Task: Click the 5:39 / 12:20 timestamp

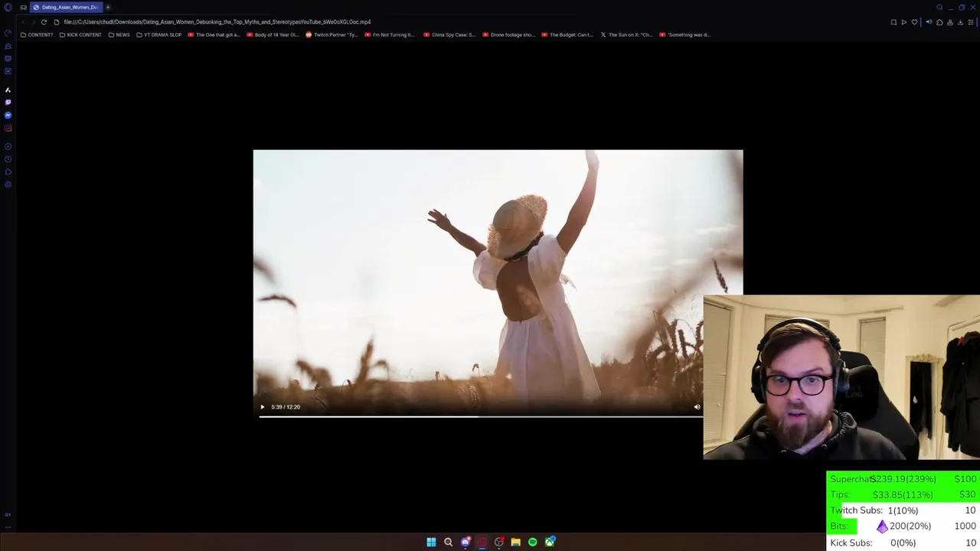Action: pyautogui.click(x=286, y=407)
